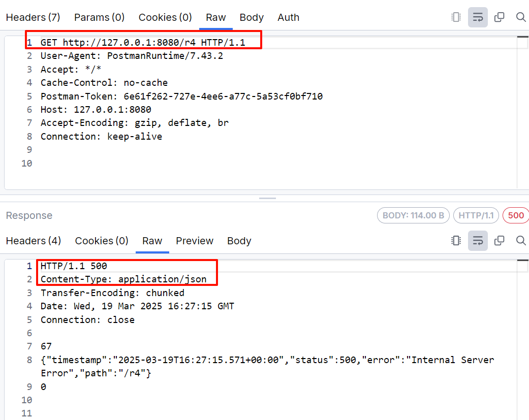Toggle response show-whitespace format icon
Image resolution: width=529 pixels, height=420 pixels.
pyautogui.click(x=456, y=241)
